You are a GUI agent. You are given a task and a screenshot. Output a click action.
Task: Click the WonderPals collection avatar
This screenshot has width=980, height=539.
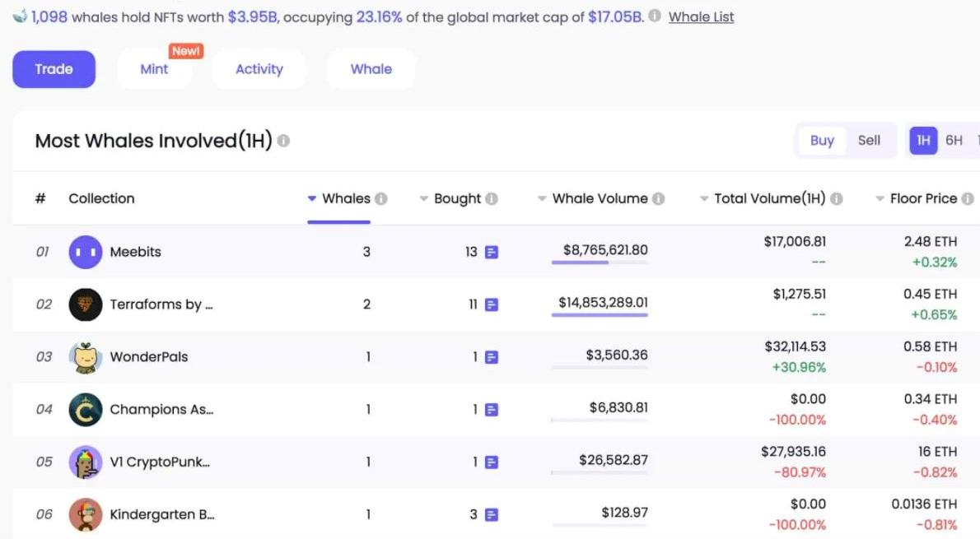click(x=86, y=356)
